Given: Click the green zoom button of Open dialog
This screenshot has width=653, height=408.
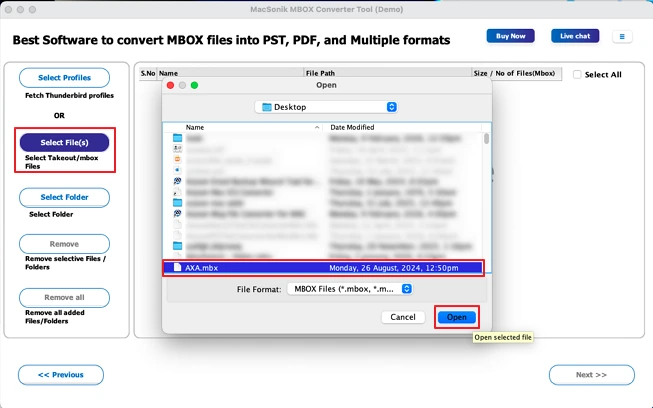Looking at the screenshot, I should 194,85.
